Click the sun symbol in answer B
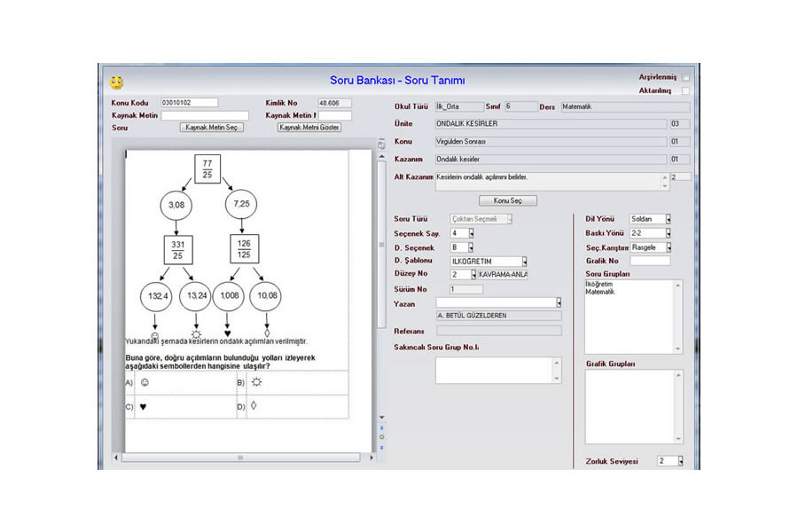The width and height of the screenshot is (798, 532). (x=256, y=382)
